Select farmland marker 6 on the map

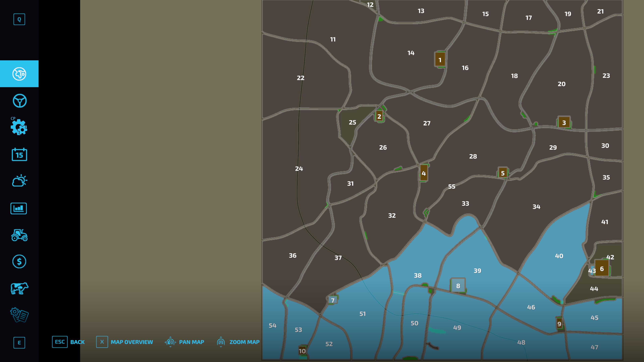point(602,268)
